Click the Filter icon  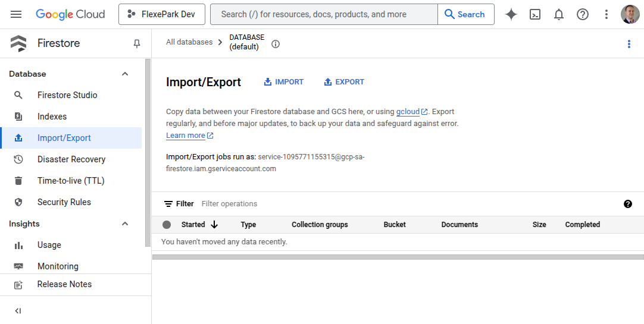click(168, 204)
